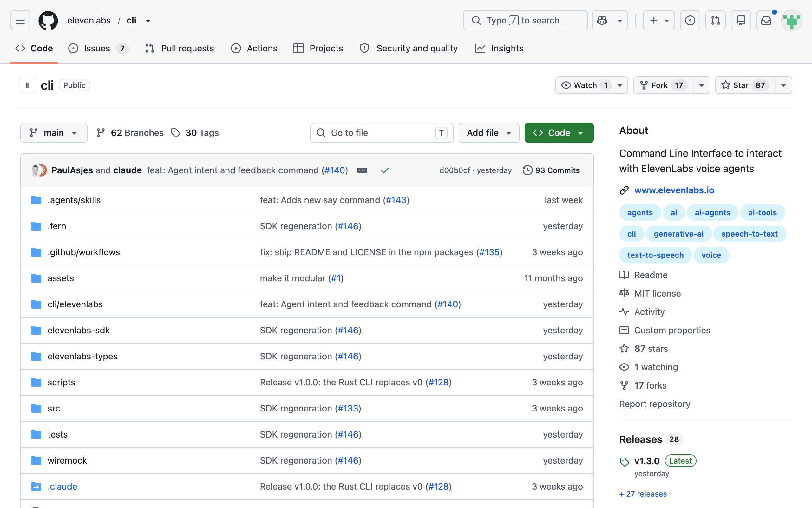Open the Add file dropdown

[x=489, y=133]
